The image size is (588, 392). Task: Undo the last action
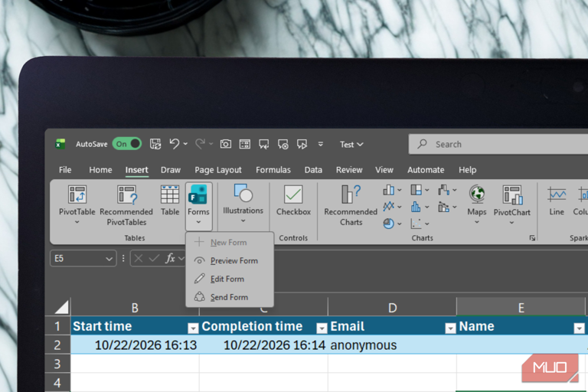[175, 144]
